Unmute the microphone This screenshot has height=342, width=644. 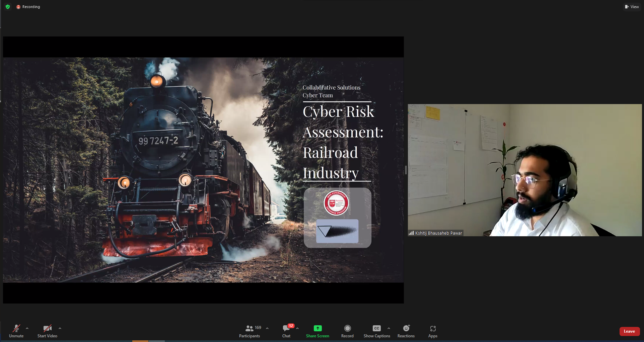pyautogui.click(x=16, y=331)
